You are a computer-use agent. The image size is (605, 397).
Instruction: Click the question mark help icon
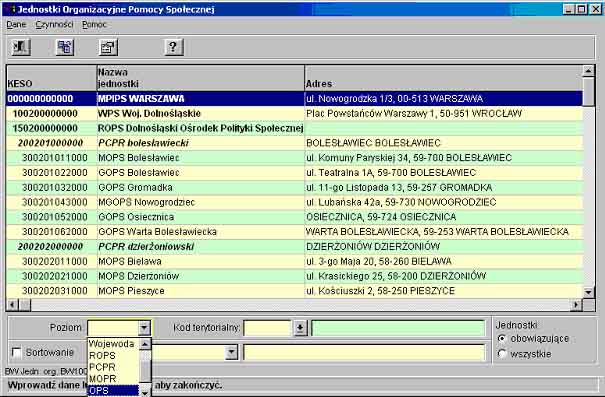point(174,47)
